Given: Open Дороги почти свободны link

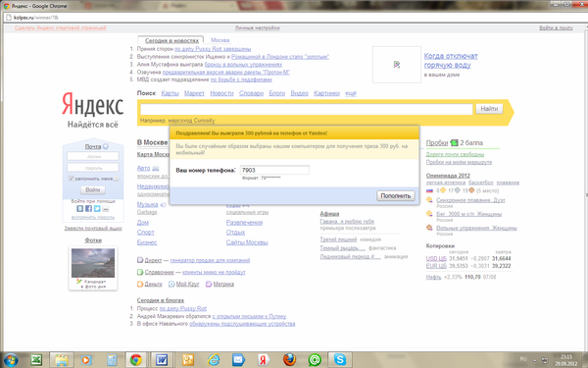Looking at the screenshot, I should (455, 154).
